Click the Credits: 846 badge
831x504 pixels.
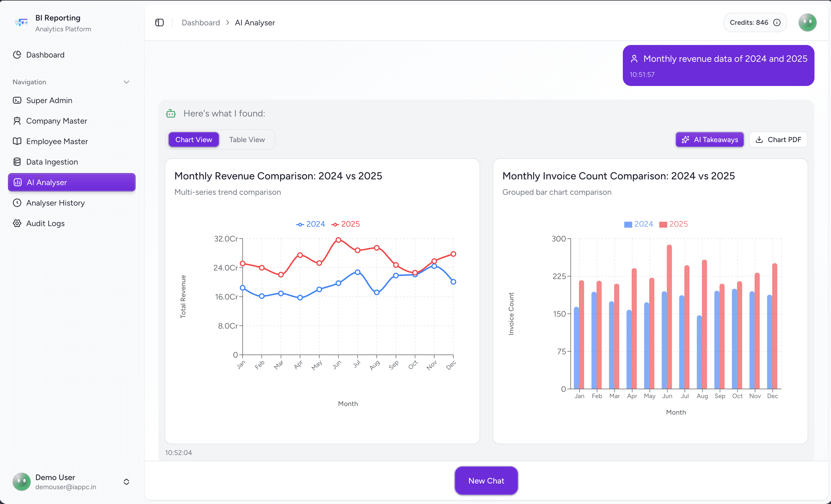pos(755,22)
